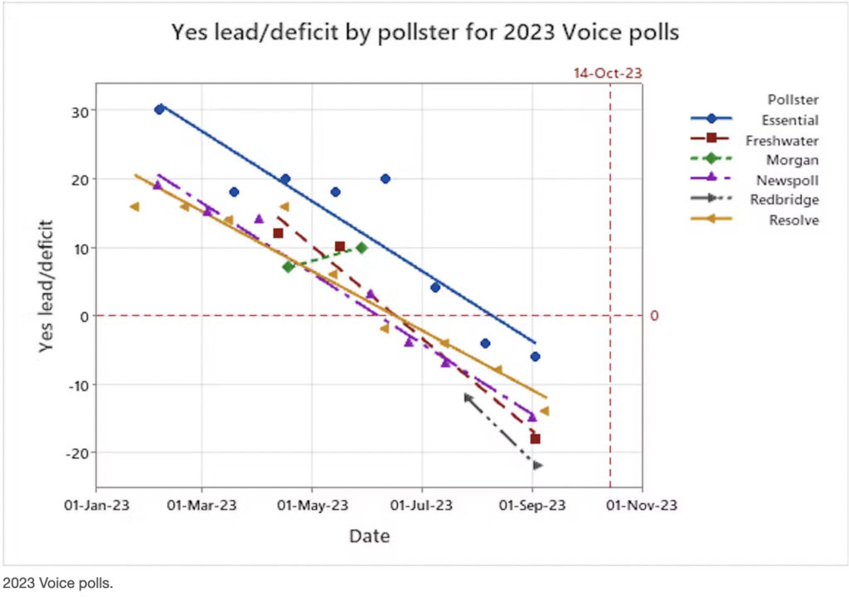Select the highest Essential data point at 30
Screen dimensions: 849x616
[159, 109]
